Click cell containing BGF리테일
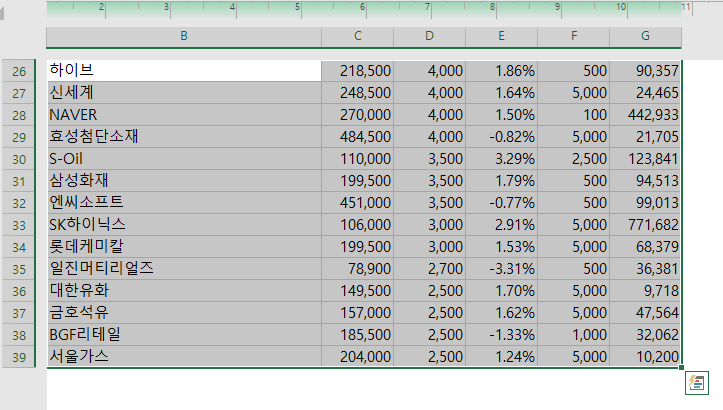Viewport: 723px width, 410px height. pyautogui.click(x=184, y=334)
